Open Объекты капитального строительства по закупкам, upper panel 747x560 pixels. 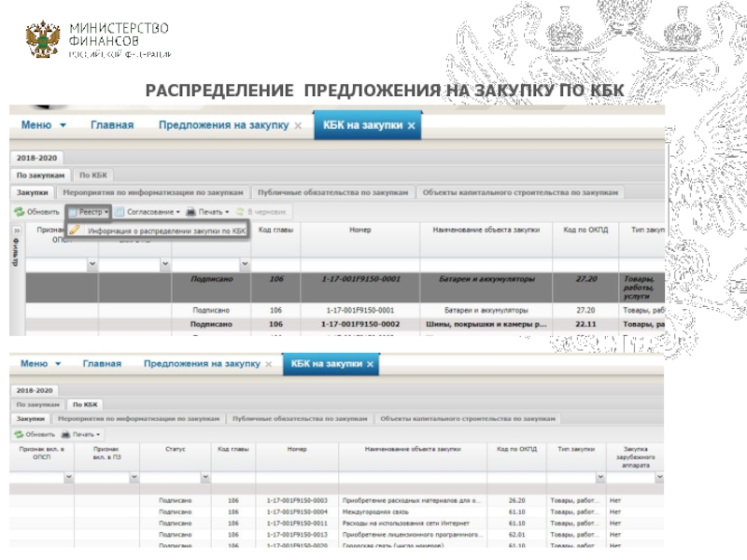point(520,193)
